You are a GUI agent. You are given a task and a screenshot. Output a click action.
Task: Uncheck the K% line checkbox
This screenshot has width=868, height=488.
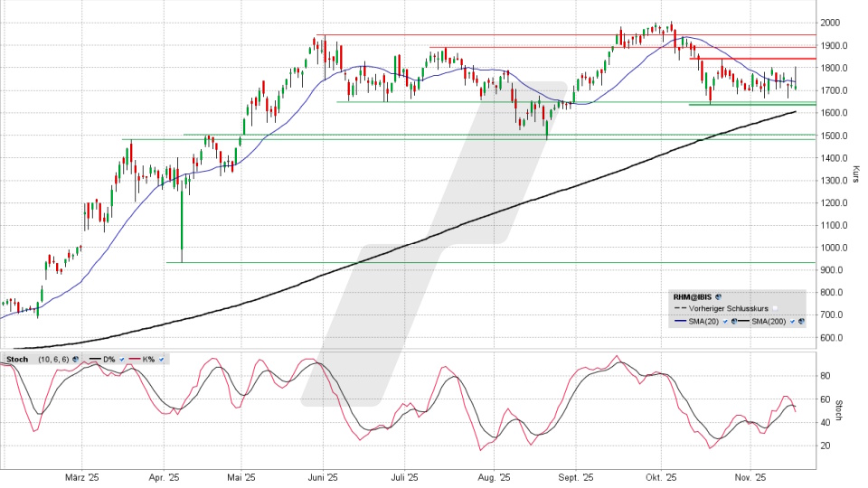[162, 359]
